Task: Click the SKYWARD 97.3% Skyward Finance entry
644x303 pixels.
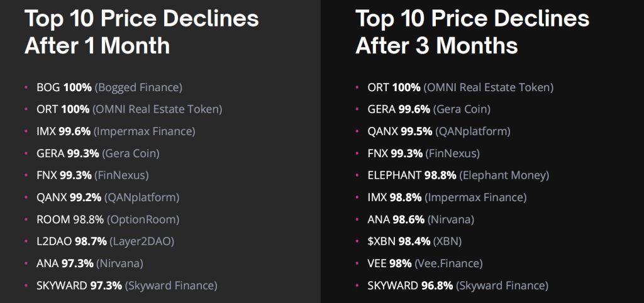Action: [127, 285]
